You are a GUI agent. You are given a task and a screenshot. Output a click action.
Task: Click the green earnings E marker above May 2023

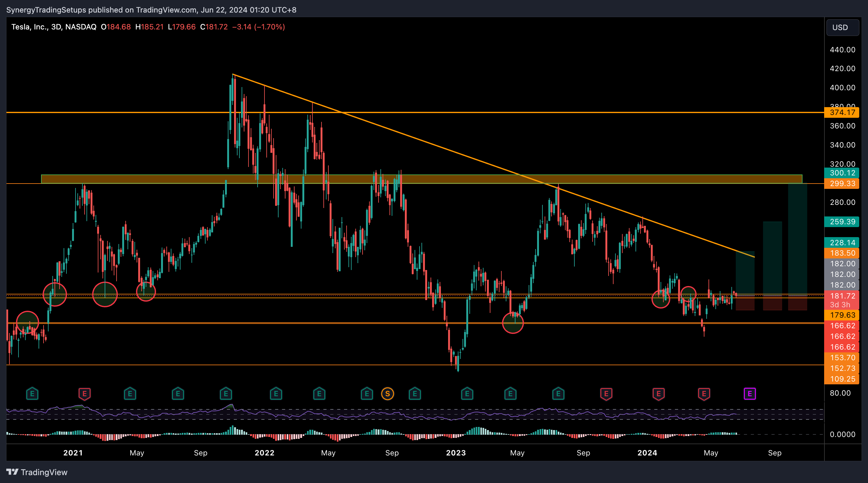click(510, 393)
